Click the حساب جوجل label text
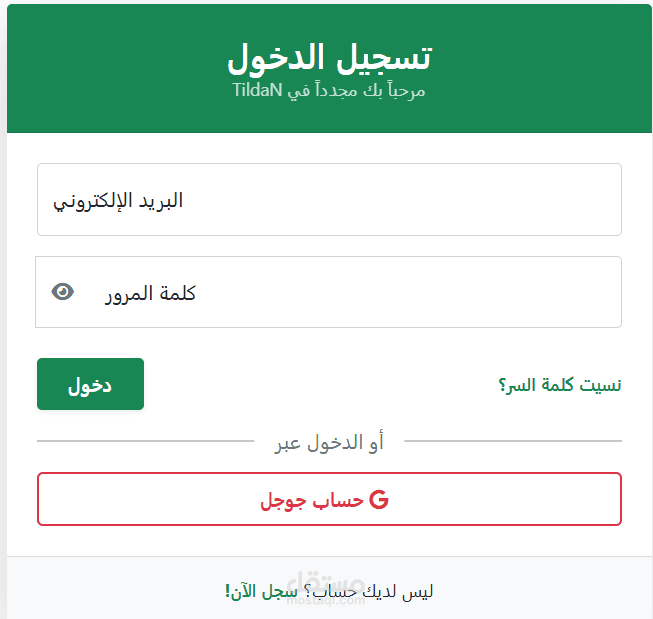 coord(312,500)
